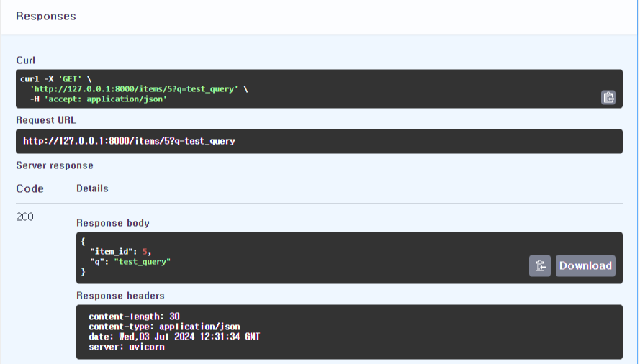
Task: Click the 'Request URL' label
Action: 46,120
